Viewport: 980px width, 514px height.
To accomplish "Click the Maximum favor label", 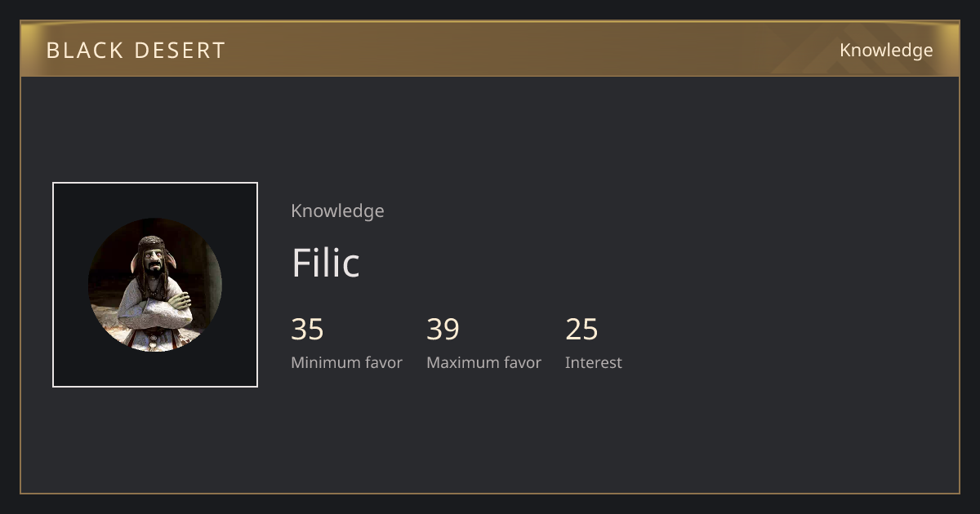I will coord(483,363).
